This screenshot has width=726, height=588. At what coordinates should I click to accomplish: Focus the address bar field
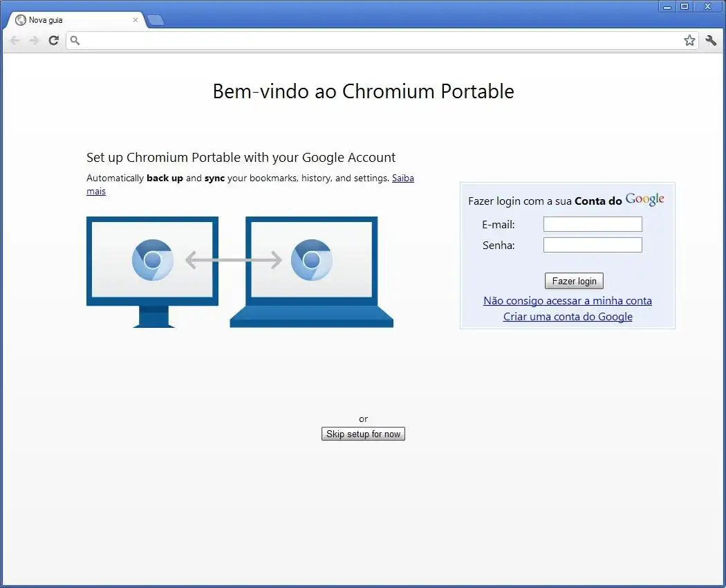[382, 41]
